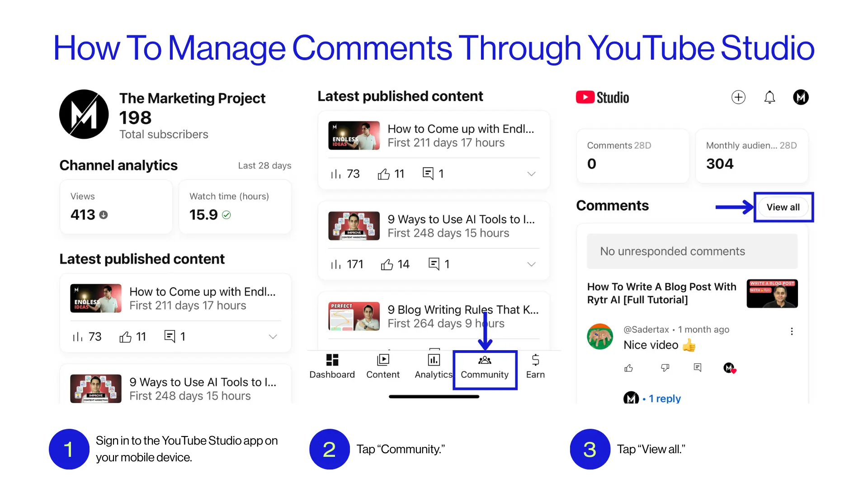Tap the reply icon under Nice video
Screen dimensions: 868x488
pos(698,368)
